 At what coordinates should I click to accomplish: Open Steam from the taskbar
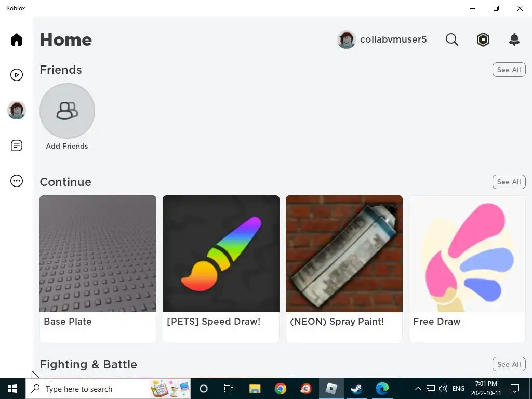[x=356, y=389]
